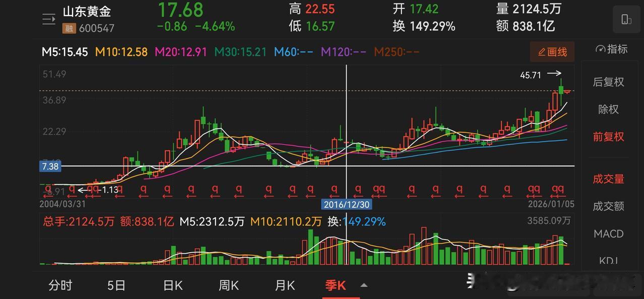Switch to the 分时 tab
Image resolution: width=644 pixels, height=299 pixels.
click(x=60, y=285)
